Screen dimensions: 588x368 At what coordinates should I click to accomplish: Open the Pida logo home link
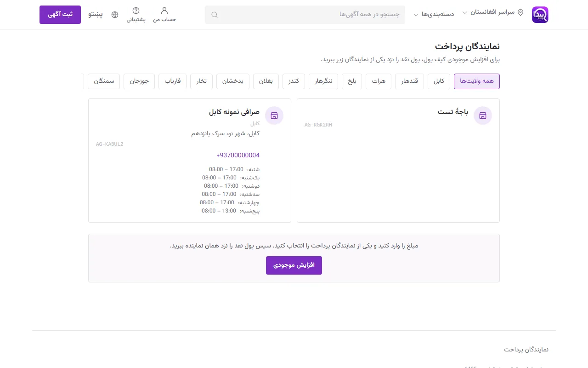pos(540,15)
